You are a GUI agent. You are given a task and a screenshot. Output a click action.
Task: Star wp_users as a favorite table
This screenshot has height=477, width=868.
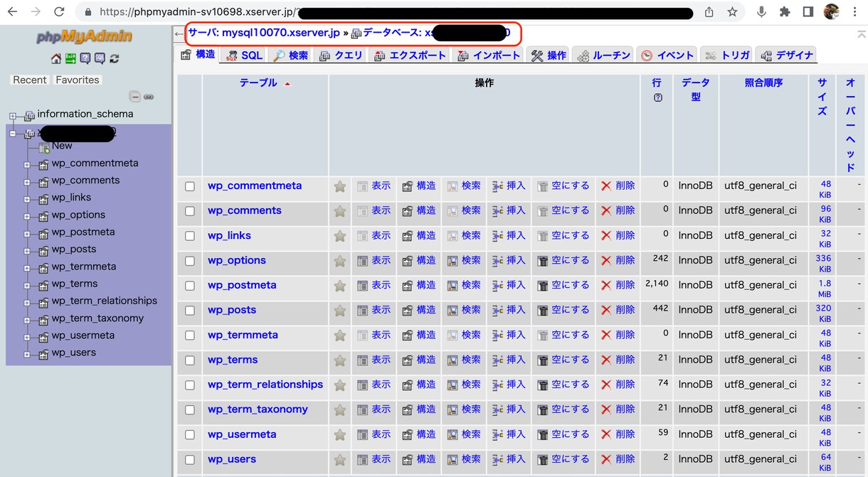point(340,460)
